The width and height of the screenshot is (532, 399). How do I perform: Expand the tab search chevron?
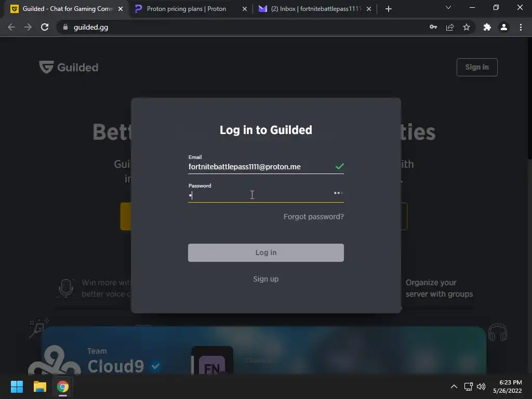(448, 7)
